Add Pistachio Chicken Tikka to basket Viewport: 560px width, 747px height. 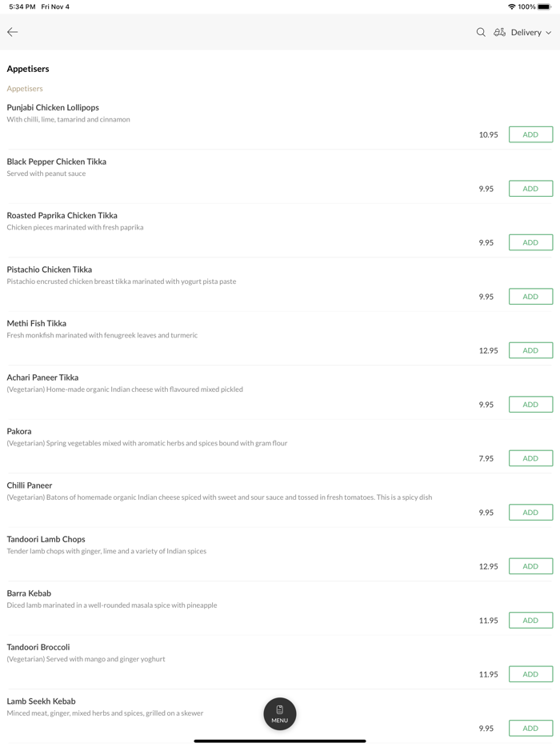coord(530,297)
